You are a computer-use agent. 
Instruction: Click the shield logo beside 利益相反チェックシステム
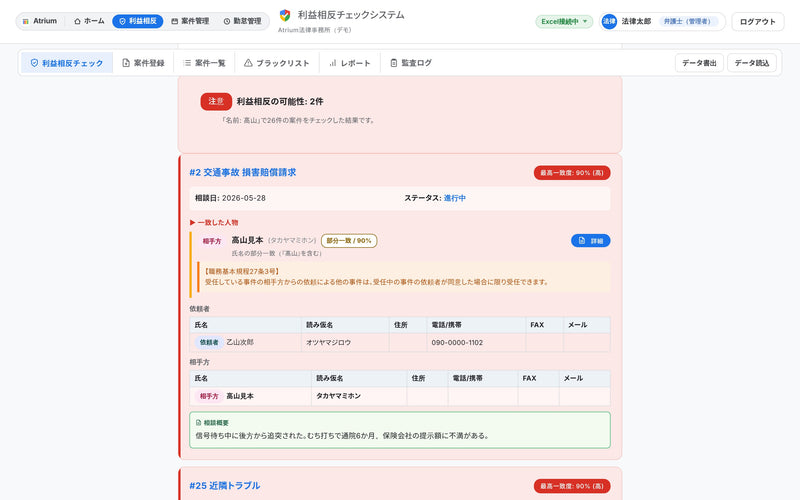285,15
